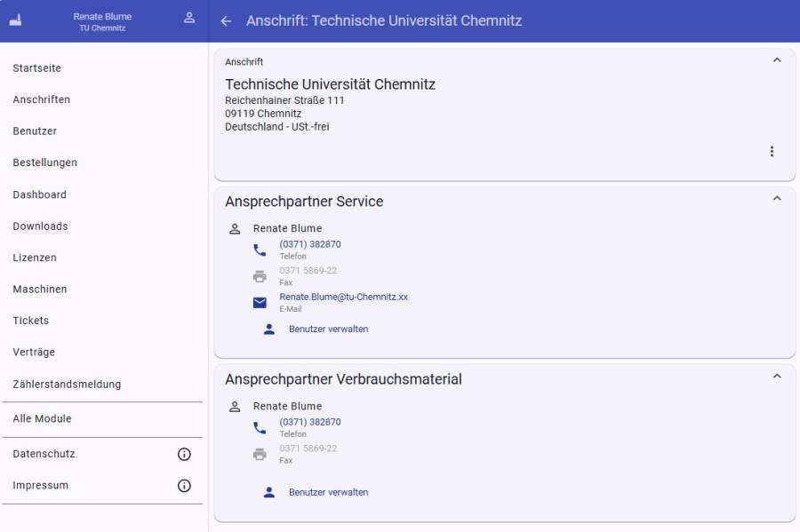The width and height of the screenshot is (800, 532).
Task: Click the Impressum info icon
Action: coord(184,486)
